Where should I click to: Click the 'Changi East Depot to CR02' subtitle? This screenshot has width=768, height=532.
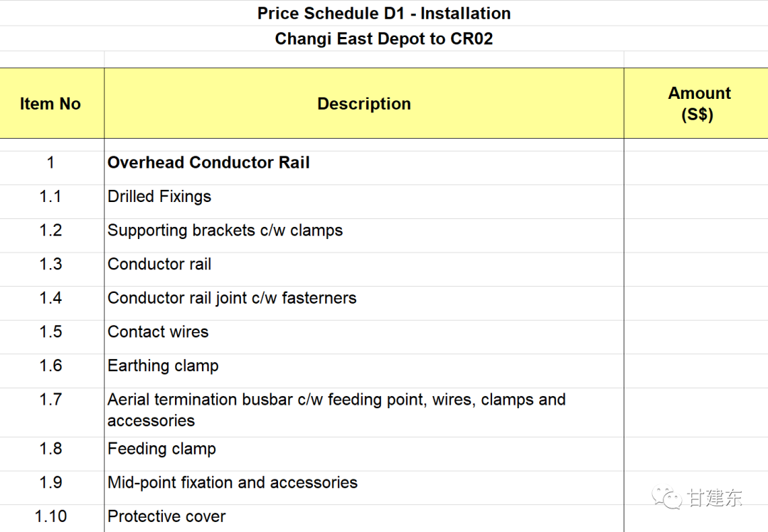click(x=384, y=38)
